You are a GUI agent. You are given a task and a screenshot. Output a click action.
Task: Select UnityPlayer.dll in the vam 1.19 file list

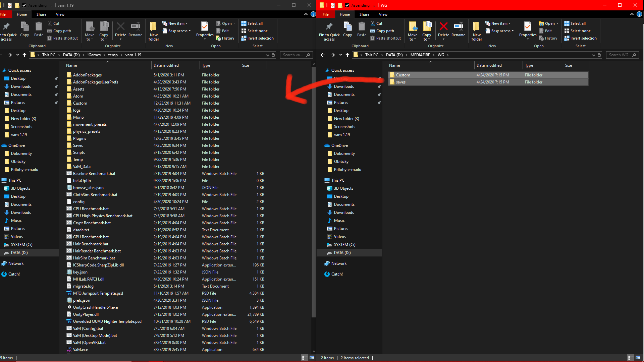(166, 314)
